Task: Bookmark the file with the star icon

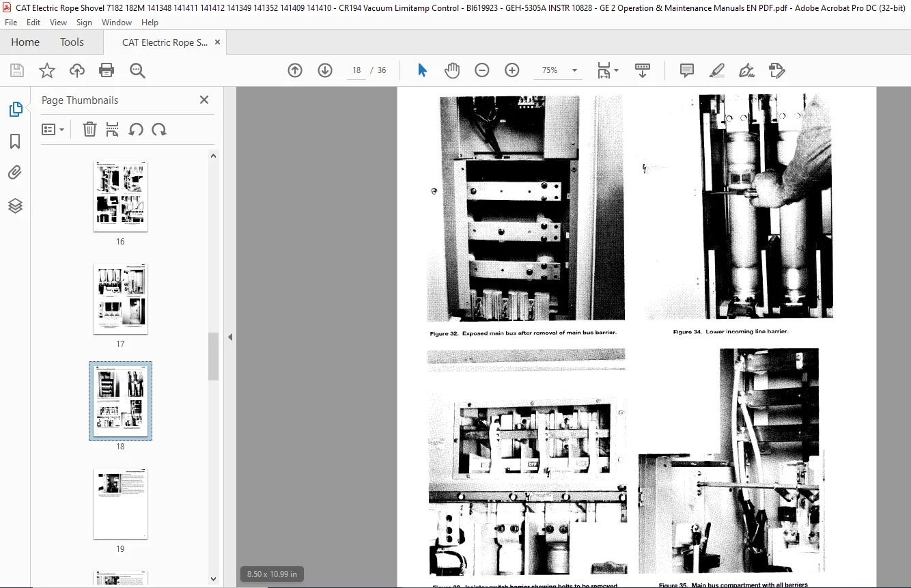Action: 46,70
